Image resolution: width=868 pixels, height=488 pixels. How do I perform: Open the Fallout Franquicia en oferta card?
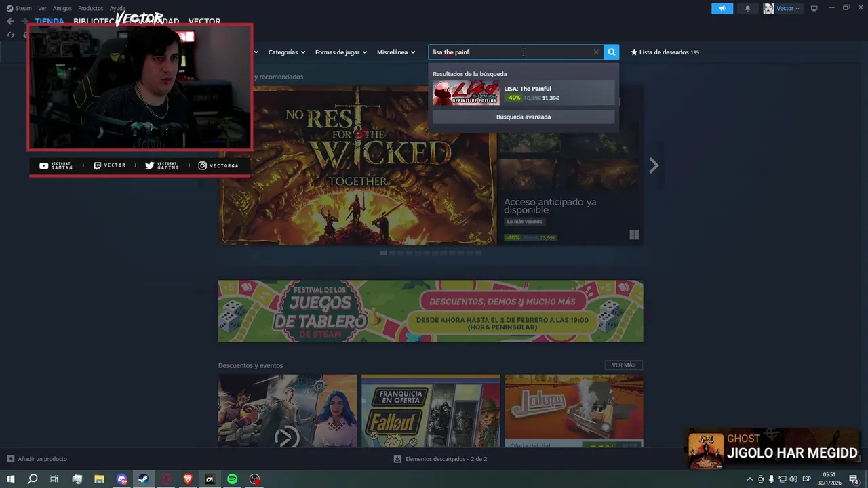[431, 411]
